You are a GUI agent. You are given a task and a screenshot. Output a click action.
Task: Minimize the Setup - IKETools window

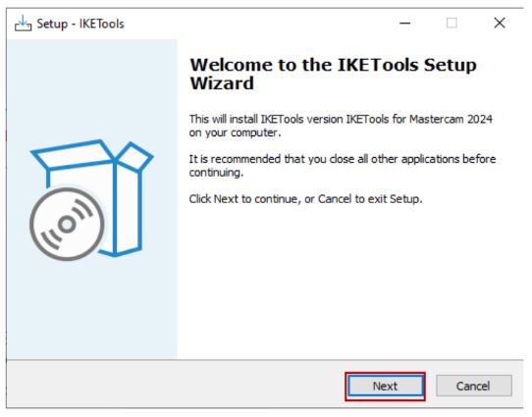[x=404, y=24]
